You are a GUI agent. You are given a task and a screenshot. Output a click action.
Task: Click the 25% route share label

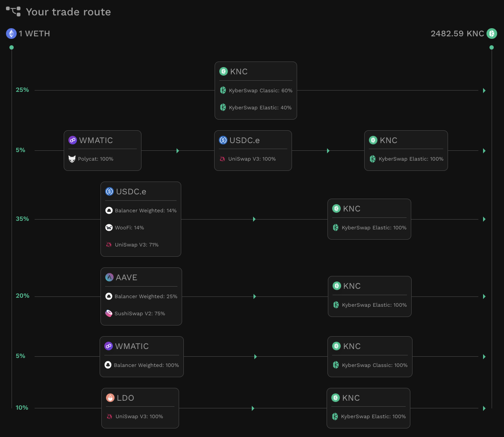pos(22,90)
